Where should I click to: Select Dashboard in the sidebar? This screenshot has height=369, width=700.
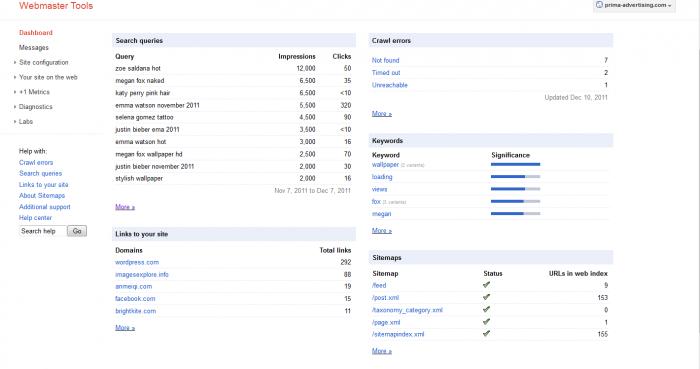click(36, 33)
